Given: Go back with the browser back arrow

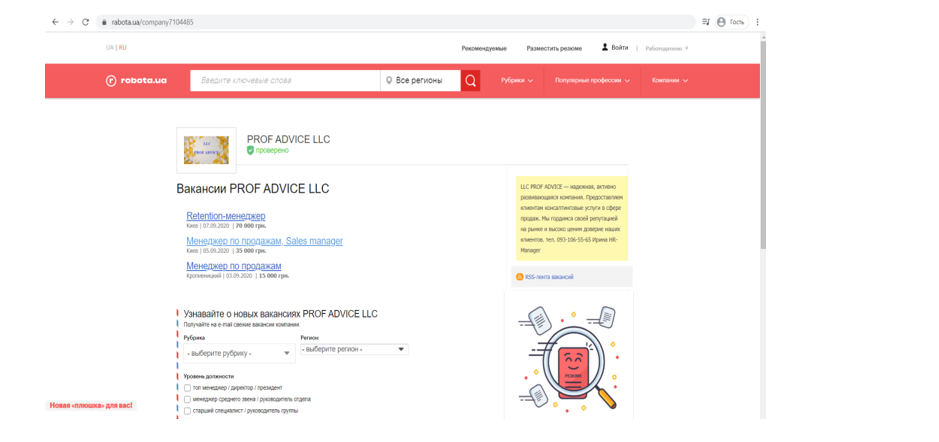Looking at the screenshot, I should [55, 22].
